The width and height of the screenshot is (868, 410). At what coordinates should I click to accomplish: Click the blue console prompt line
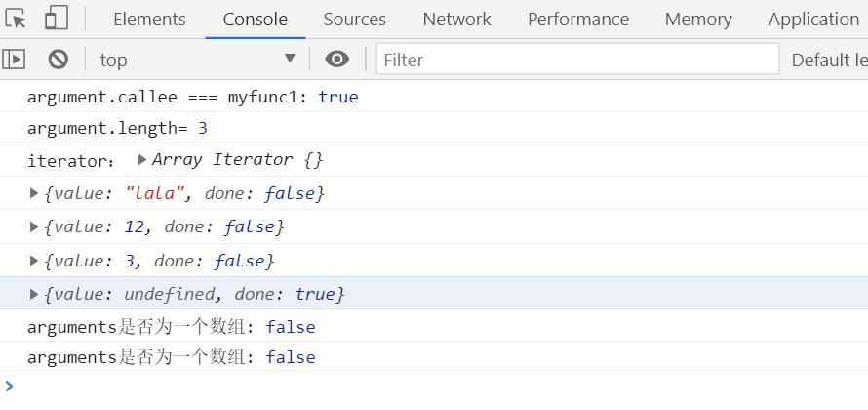[390, 387]
